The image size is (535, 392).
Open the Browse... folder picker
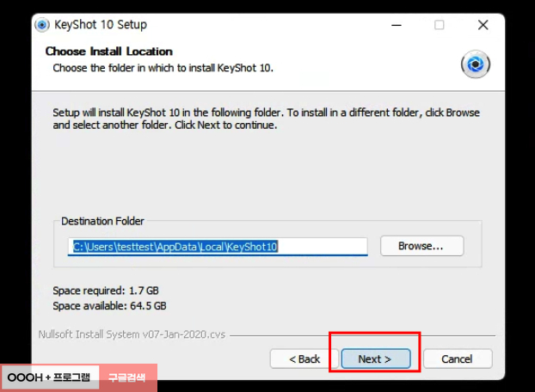coord(421,246)
